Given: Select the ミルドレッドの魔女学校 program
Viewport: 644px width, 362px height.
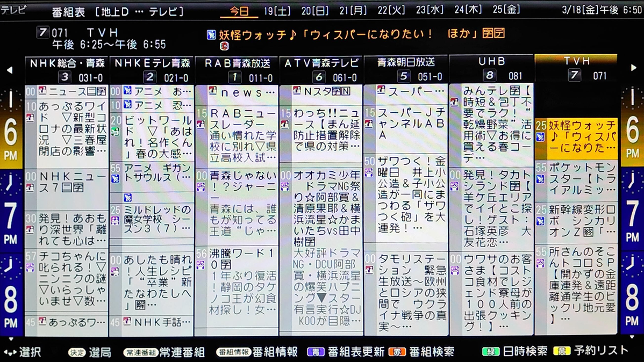Looking at the screenshot, I should pyautogui.click(x=152, y=220).
